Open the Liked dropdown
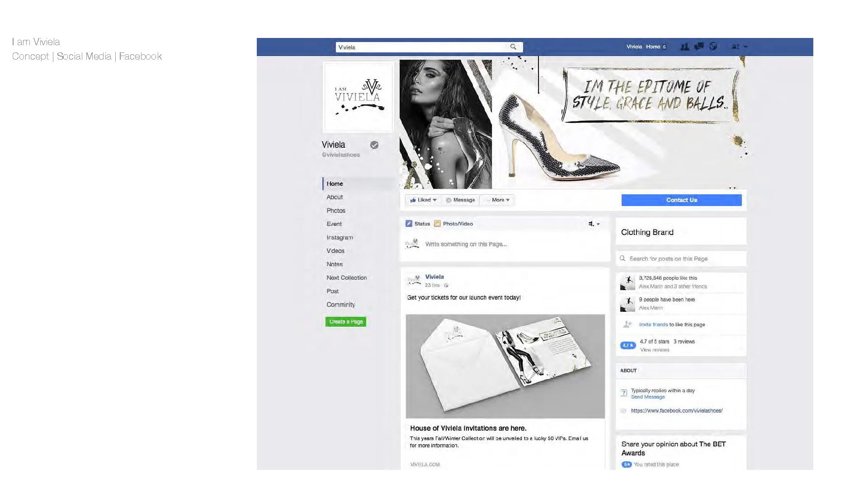 (423, 200)
